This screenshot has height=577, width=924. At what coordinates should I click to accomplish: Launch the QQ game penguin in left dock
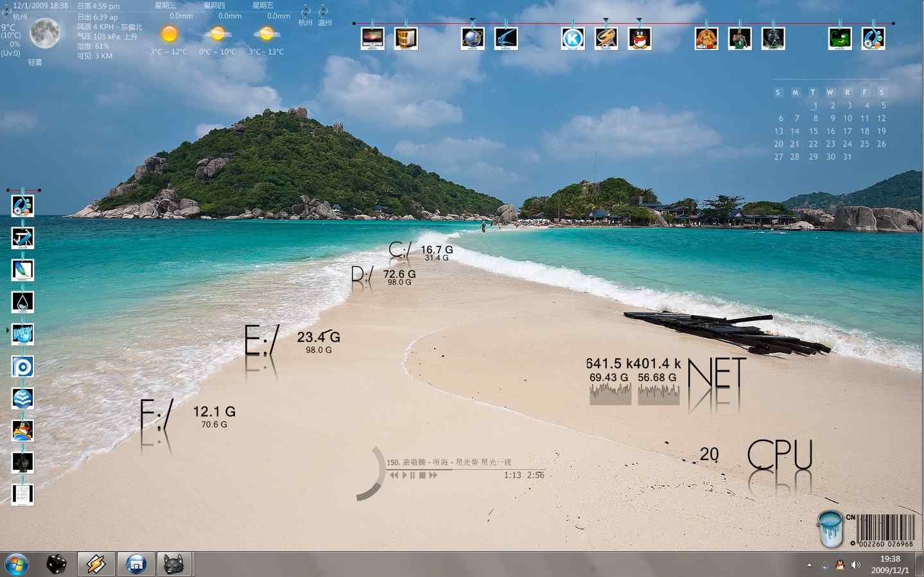point(22,430)
